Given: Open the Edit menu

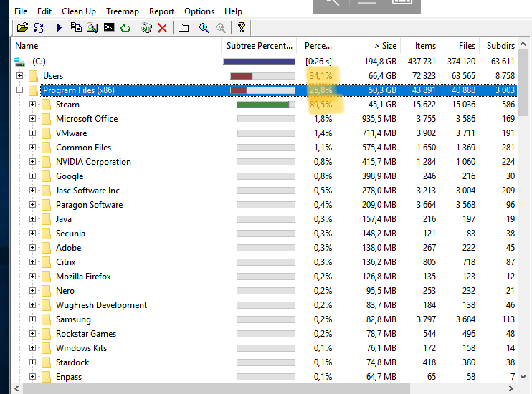Looking at the screenshot, I should pyautogui.click(x=44, y=11).
